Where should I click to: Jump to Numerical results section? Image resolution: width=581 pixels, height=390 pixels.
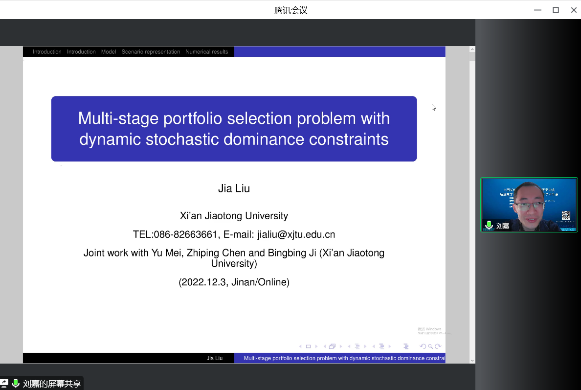tap(207, 51)
